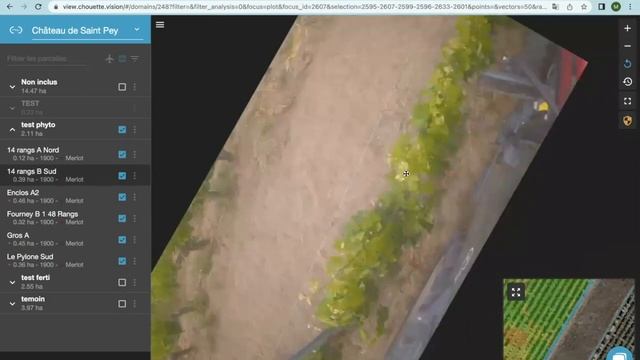Open the browser three-dot menu
The image size is (640, 360).
click(x=631, y=7)
